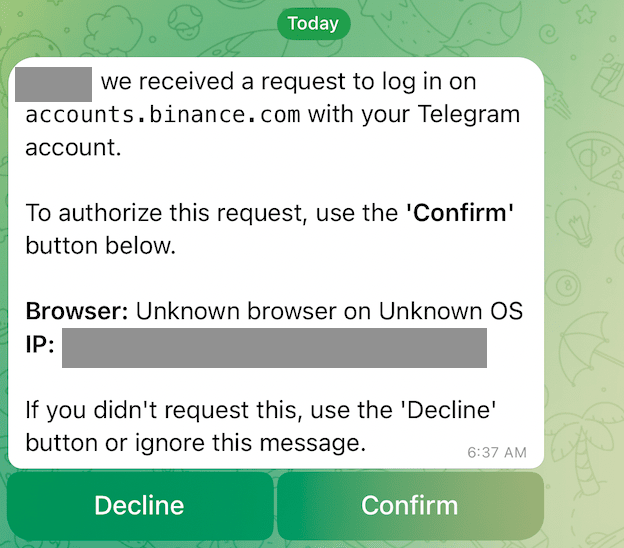624x548 pixels.
Task: Click the mushroom doodle near Today pill
Action: (185, 20)
